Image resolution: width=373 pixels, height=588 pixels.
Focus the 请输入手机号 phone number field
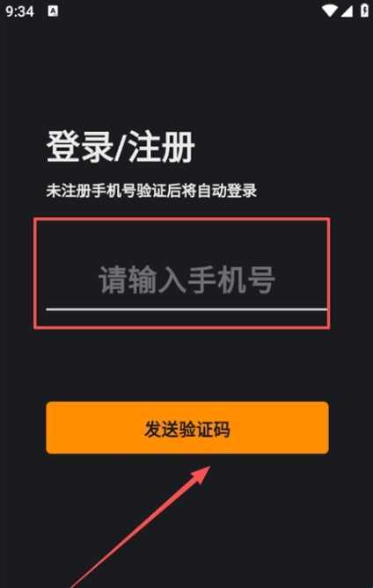click(186, 280)
